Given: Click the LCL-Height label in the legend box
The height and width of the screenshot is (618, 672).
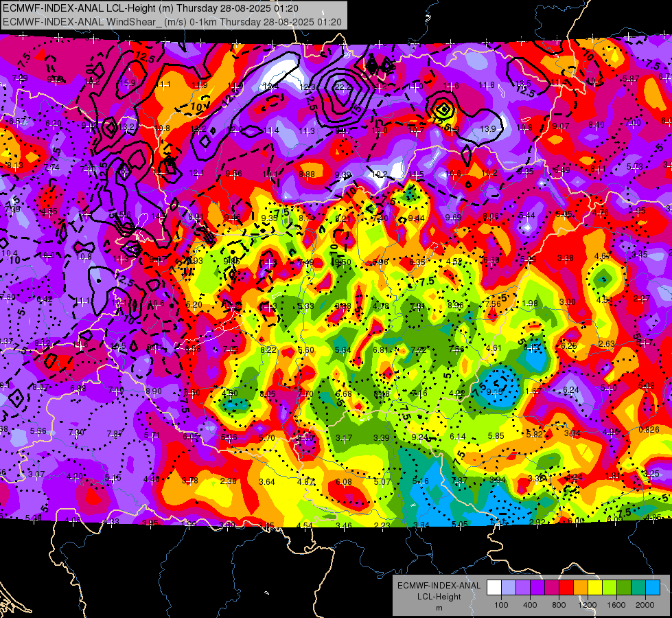Looking at the screenshot, I should click(439, 597).
